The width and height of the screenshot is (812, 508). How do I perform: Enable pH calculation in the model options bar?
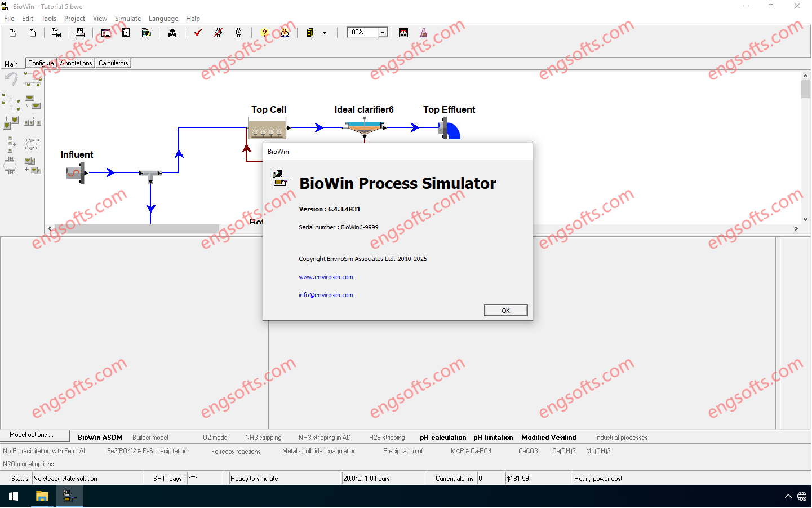[443, 438]
